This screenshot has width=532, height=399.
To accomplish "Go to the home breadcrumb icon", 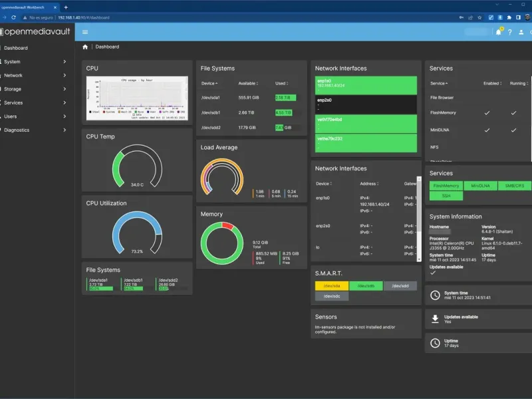I will click(x=85, y=47).
